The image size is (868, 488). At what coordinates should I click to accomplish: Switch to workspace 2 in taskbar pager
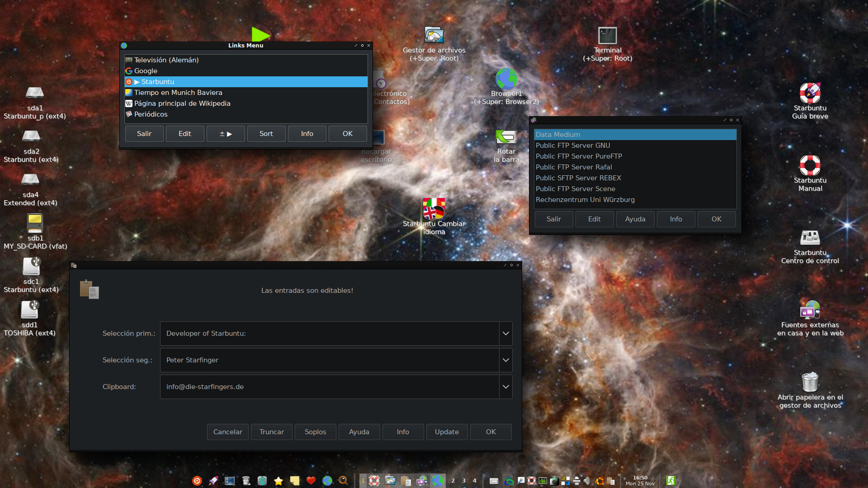[453, 481]
